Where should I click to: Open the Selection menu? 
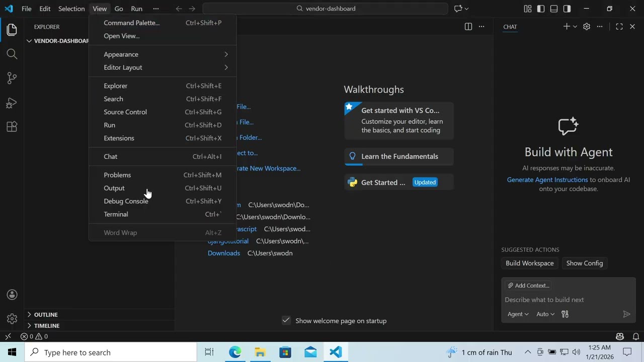tap(71, 9)
